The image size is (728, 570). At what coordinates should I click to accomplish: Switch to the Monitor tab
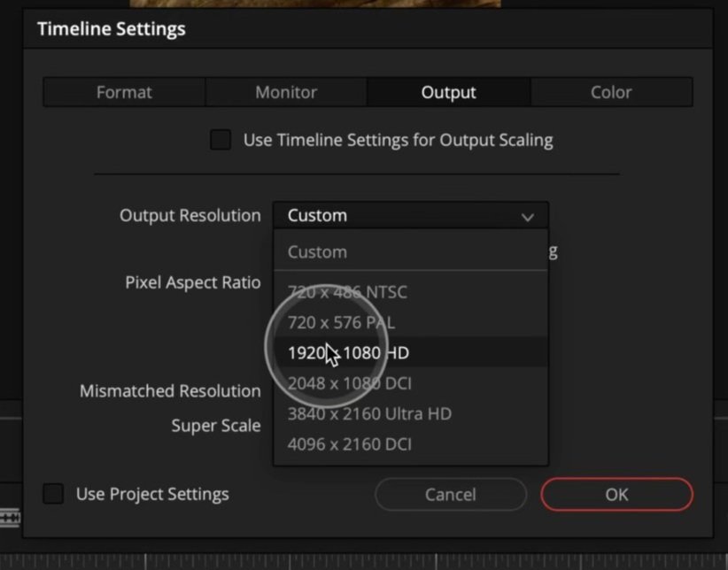(285, 91)
